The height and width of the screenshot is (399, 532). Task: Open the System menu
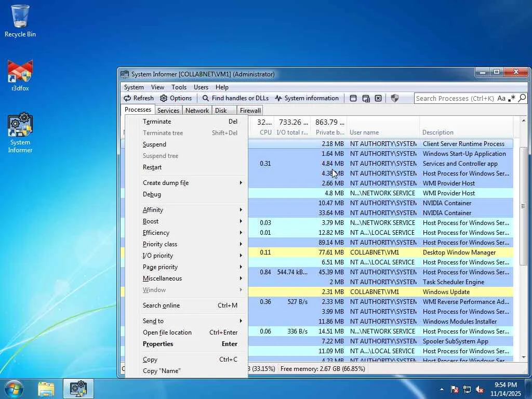tap(134, 87)
